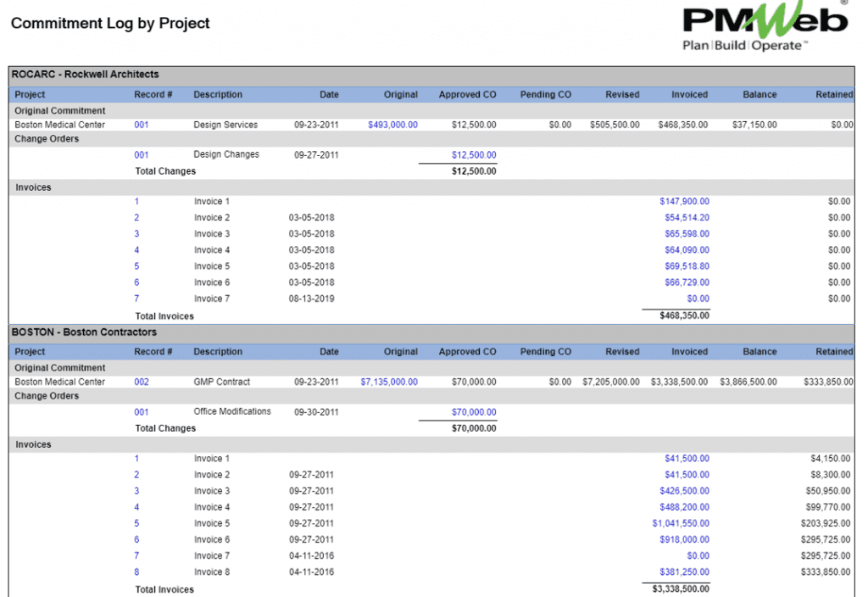Click the $333,850.00 retained value in GMP Contract row
The height and width of the screenshot is (597, 868).
click(828, 382)
